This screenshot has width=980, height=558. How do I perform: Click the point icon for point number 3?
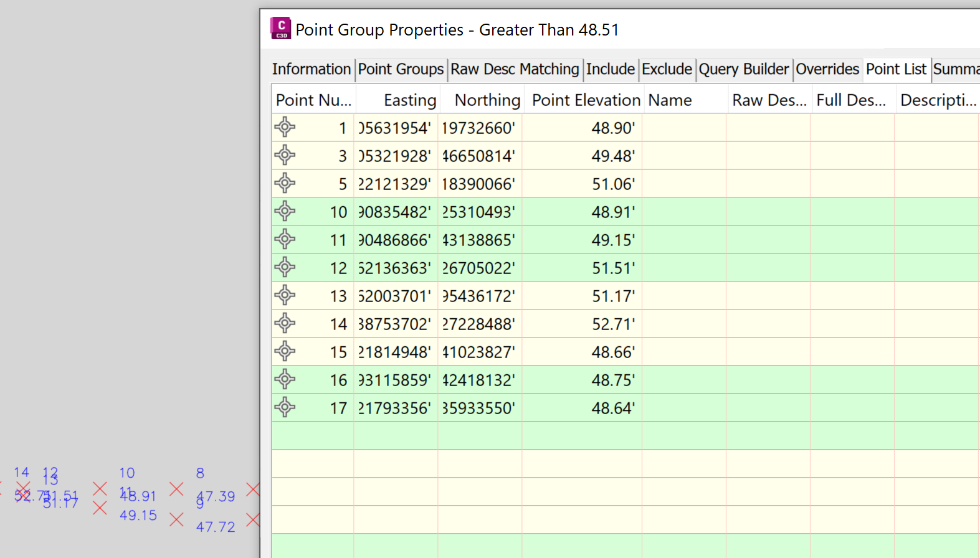pyautogui.click(x=285, y=155)
